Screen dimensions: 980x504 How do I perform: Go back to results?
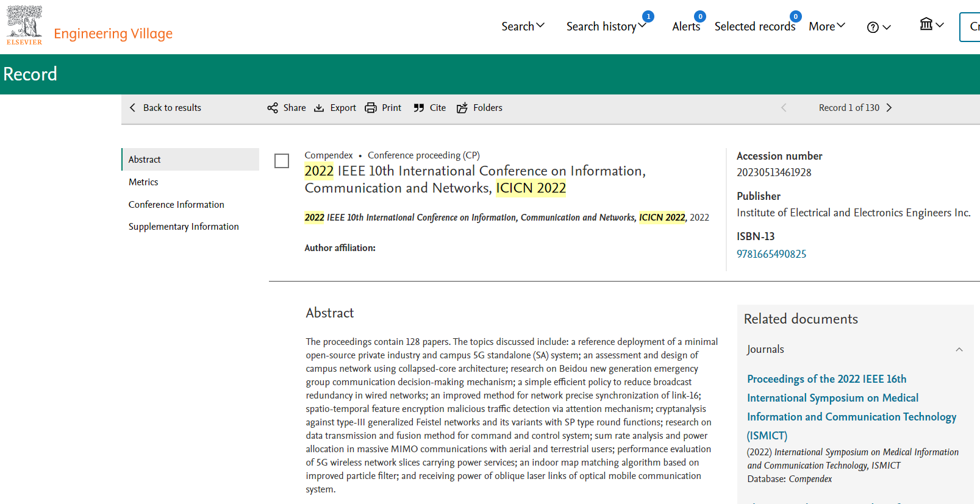[x=165, y=108]
